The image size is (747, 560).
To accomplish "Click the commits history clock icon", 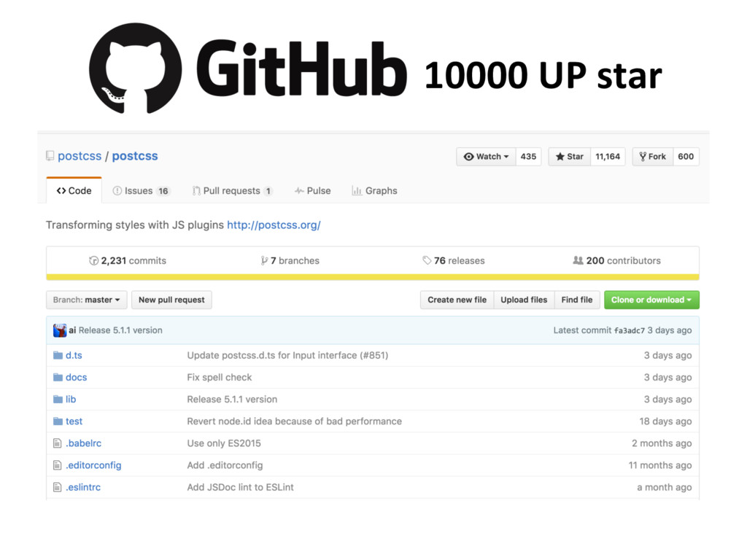I will tap(94, 260).
